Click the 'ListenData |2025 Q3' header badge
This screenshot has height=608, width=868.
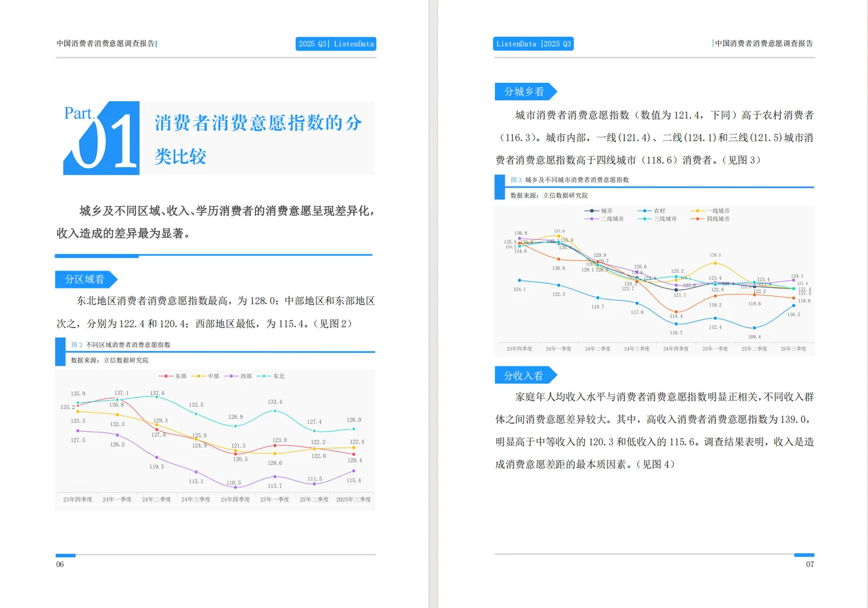pos(533,44)
